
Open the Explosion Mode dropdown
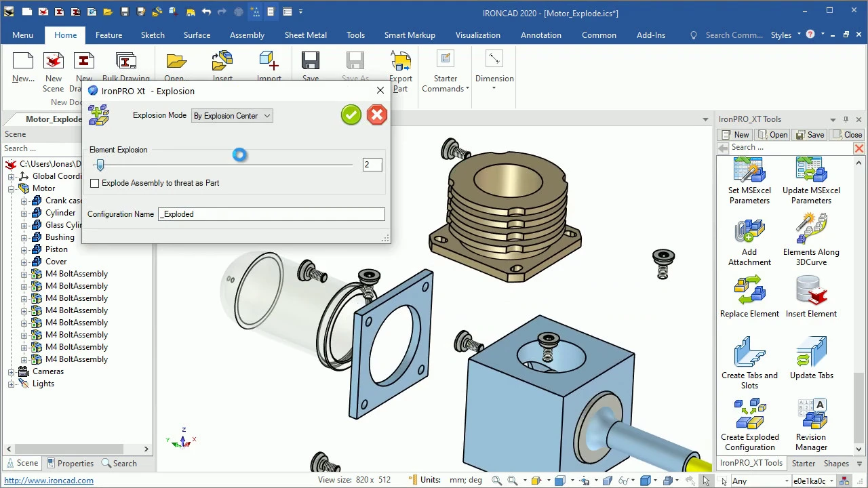[x=232, y=116]
